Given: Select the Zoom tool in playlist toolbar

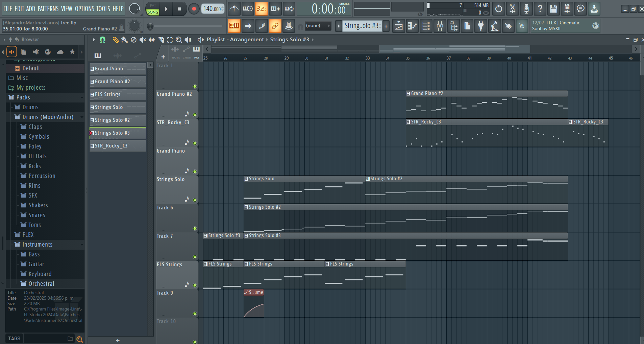Looking at the screenshot, I should pyautogui.click(x=179, y=40).
